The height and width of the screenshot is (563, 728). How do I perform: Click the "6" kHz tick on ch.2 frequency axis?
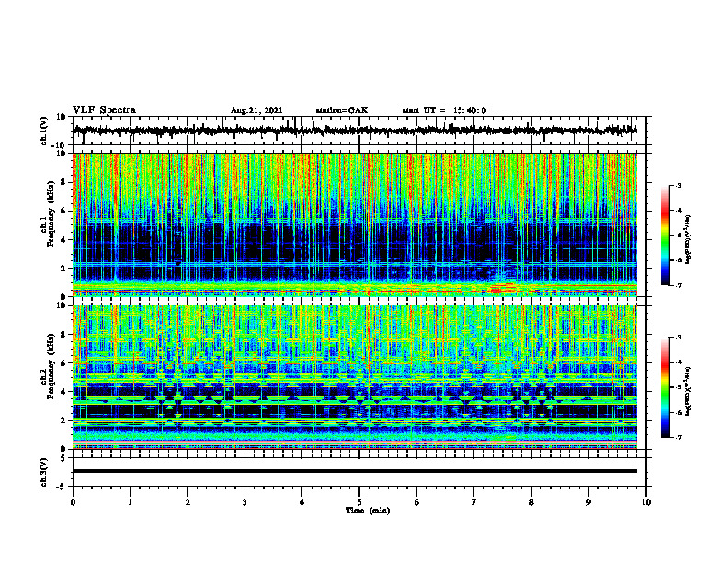tap(63, 363)
